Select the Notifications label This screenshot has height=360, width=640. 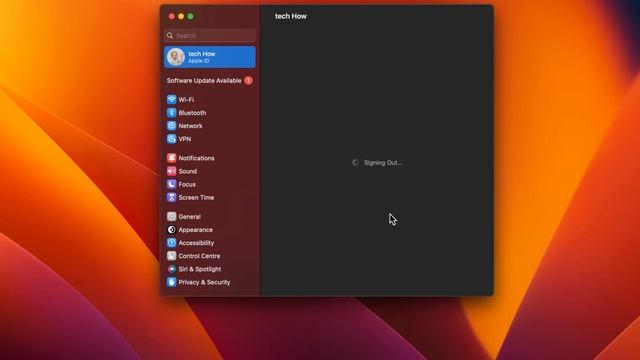(x=196, y=158)
